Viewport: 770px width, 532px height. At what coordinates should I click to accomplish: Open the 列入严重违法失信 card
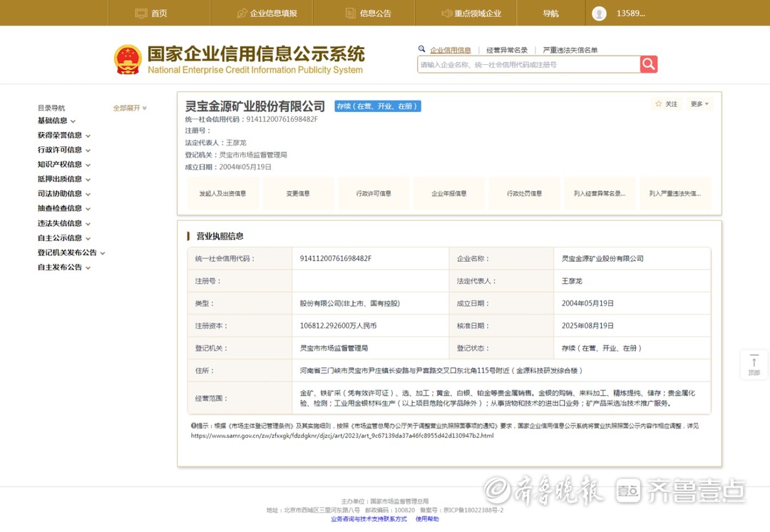click(675, 193)
